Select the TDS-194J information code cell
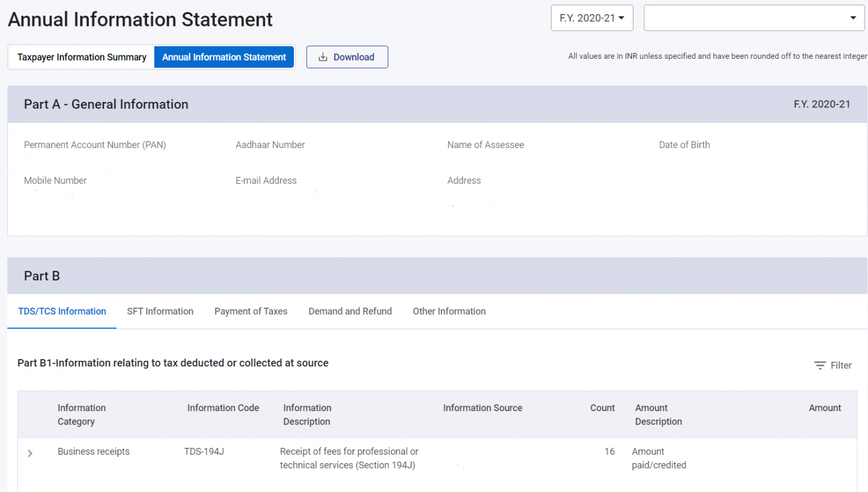 click(204, 451)
